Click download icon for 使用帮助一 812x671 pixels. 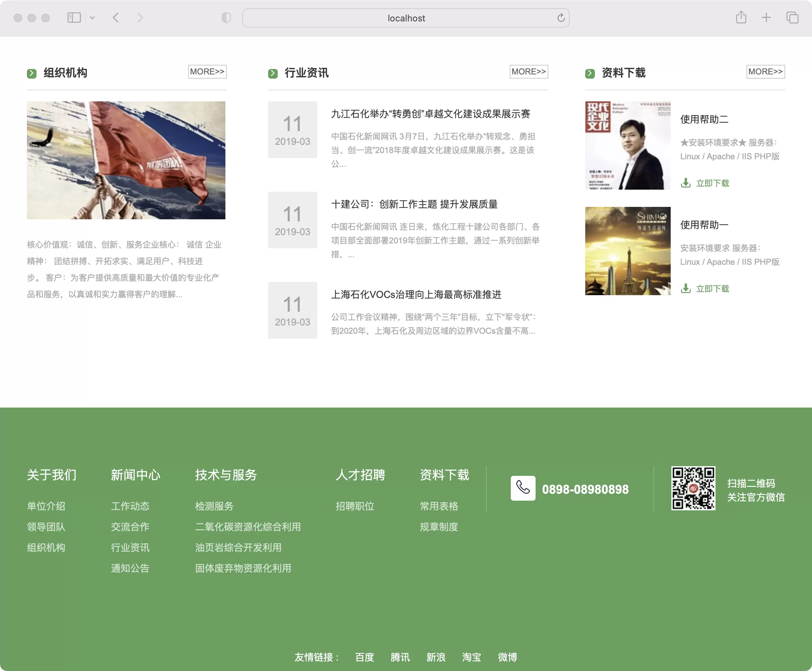(x=686, y=288)
